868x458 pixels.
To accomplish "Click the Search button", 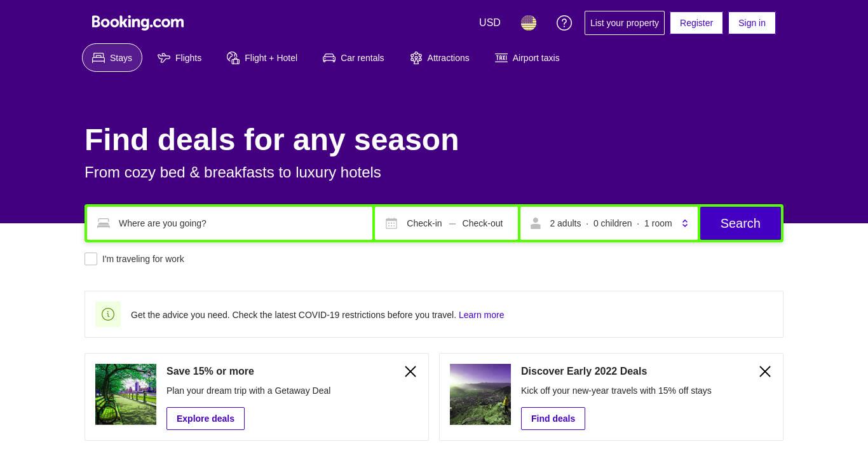I will point(740,223).
